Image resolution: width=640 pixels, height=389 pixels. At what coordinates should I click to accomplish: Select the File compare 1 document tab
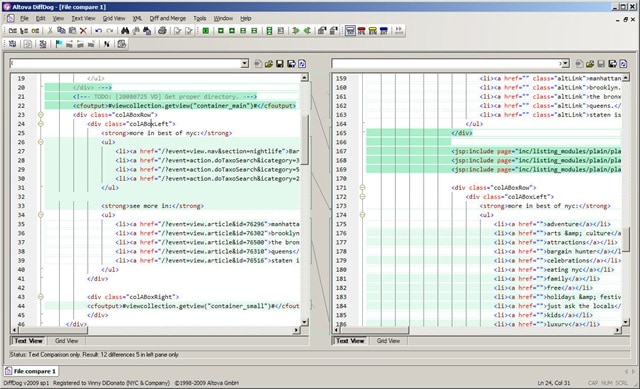(x=31, y=371)
